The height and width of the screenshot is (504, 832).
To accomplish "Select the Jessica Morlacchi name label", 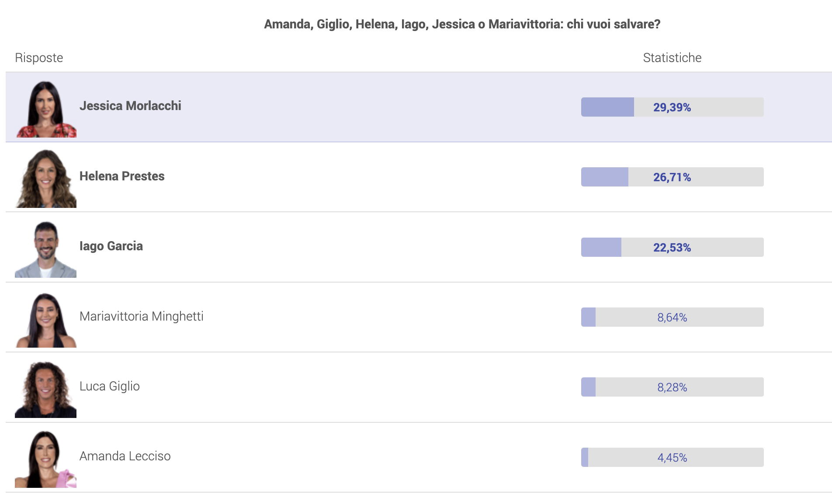I will point(130,106).
